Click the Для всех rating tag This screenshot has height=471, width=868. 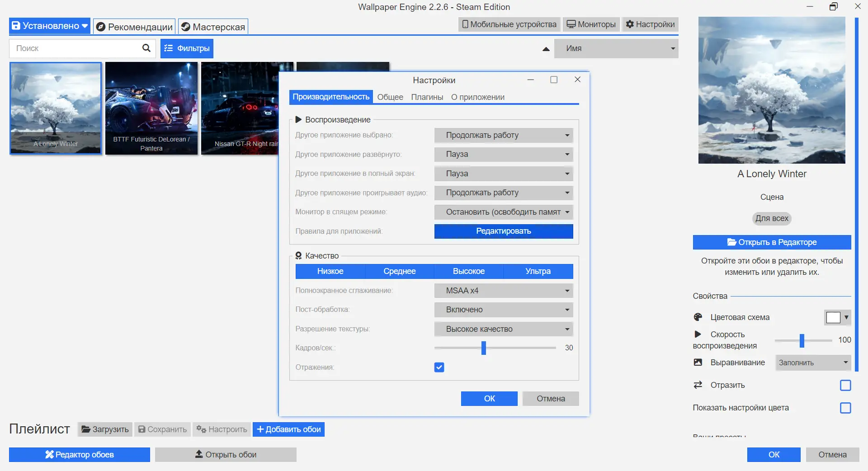[772, 219]
